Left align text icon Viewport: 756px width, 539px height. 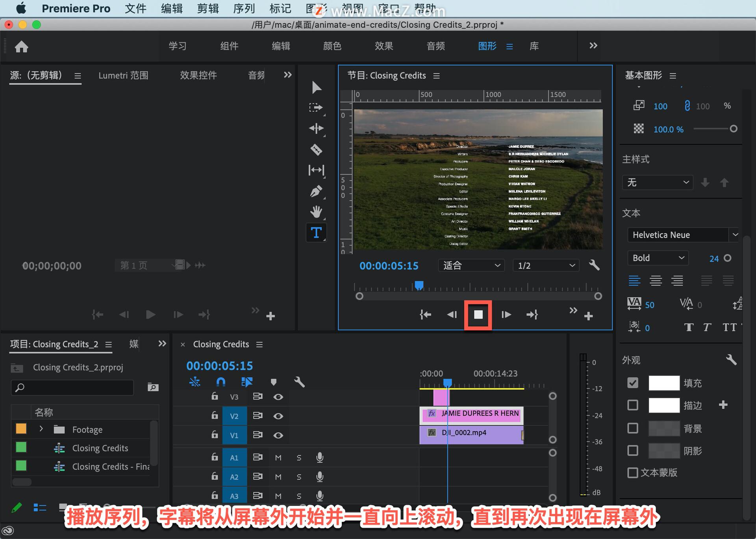coord(634,281)
